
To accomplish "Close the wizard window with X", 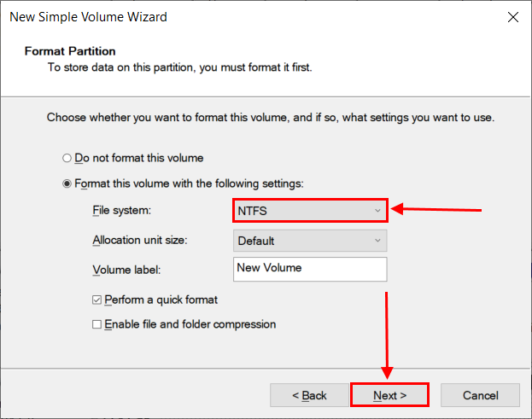I will coord(513,17).
